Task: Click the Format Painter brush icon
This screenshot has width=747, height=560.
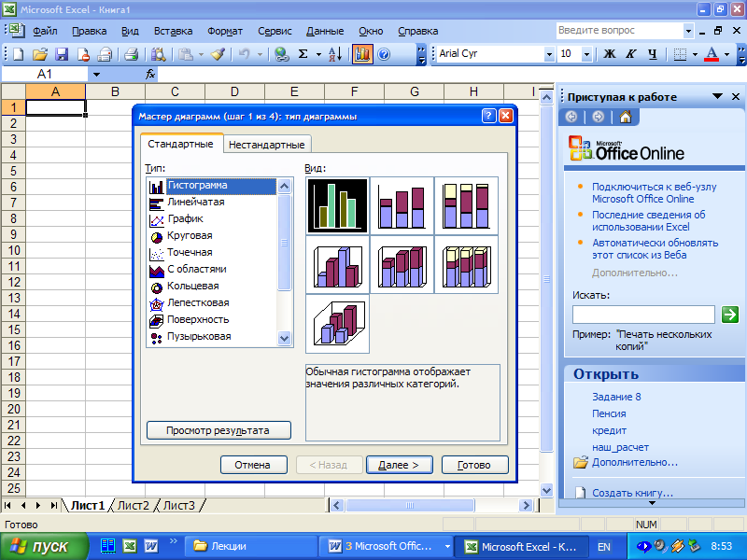Action: 218,54
